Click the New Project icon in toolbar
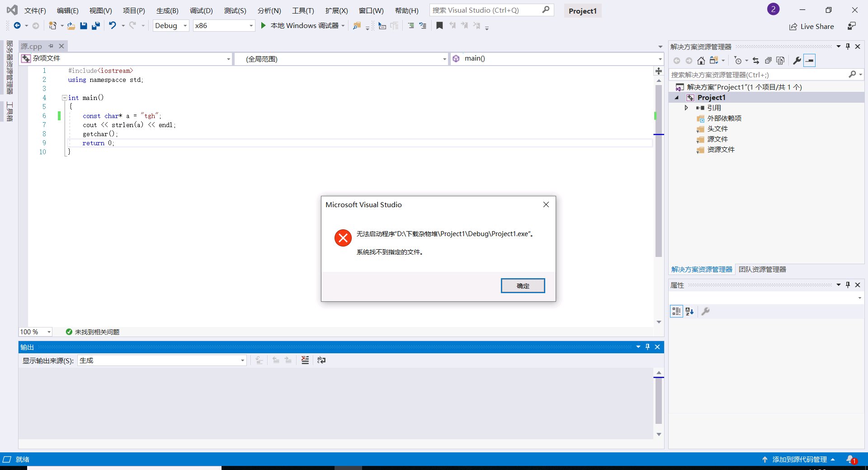This screenshot has width=868, height=470. point(52,26)
